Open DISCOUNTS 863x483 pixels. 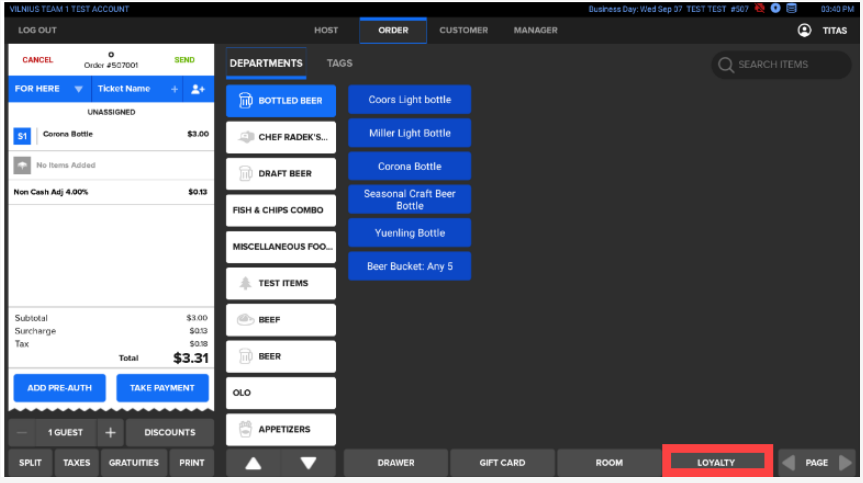170,432
